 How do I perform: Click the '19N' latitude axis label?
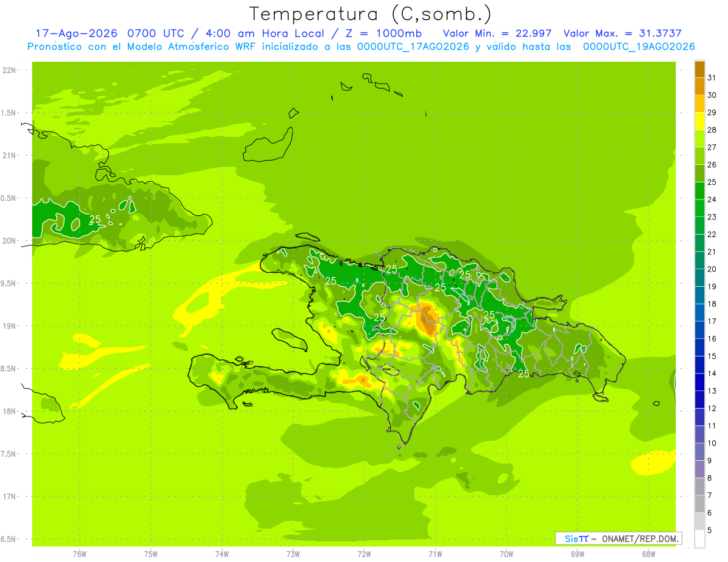click(10, 326)
